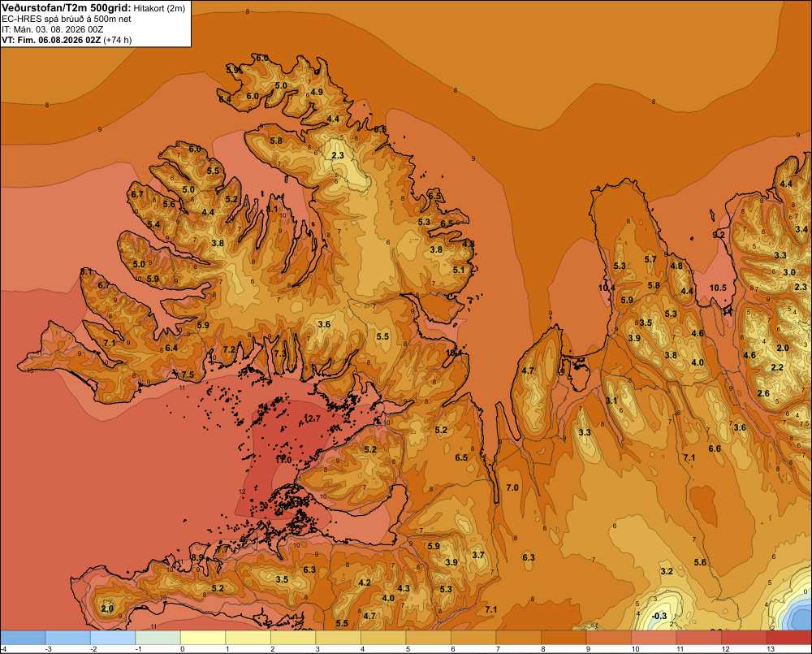
Task: Click the pale yellow swatch between 0 and 1
Action: [203, 638]
